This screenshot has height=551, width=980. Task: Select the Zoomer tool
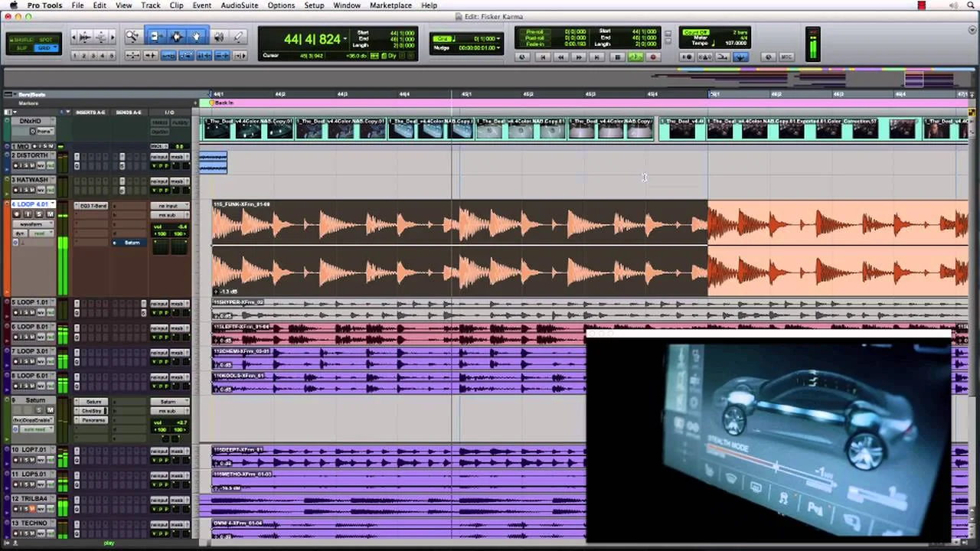[131, 36]
